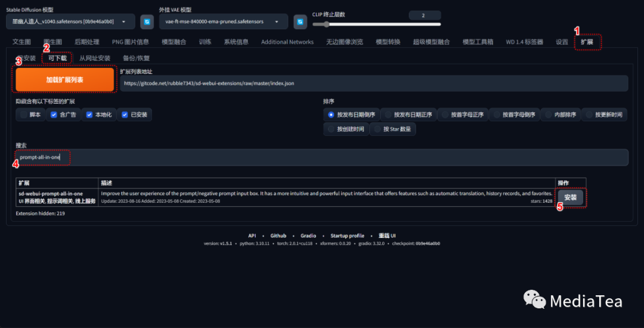The image size is (644, 328).
Task: Select 内部排序 sort option
Action: coord(561,115)
